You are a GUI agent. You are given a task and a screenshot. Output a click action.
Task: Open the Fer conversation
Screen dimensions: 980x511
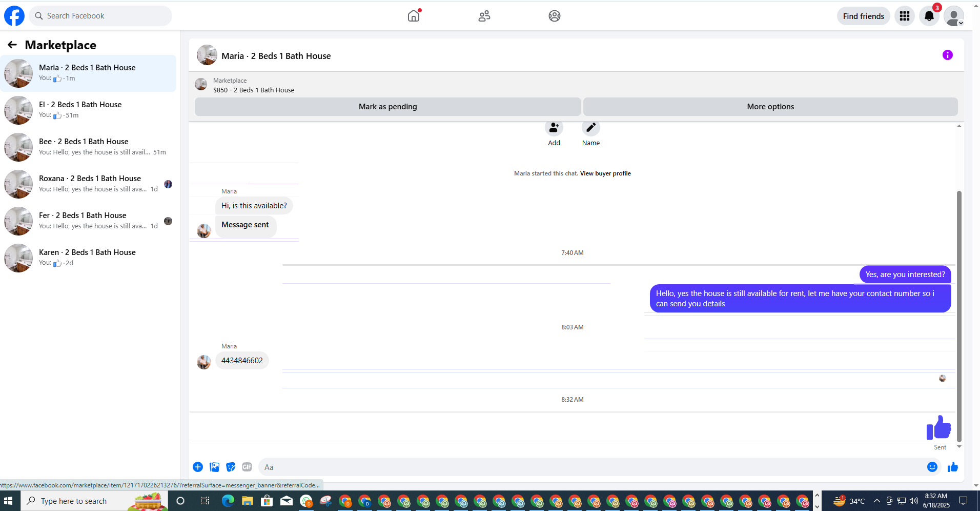pos(88,221)
